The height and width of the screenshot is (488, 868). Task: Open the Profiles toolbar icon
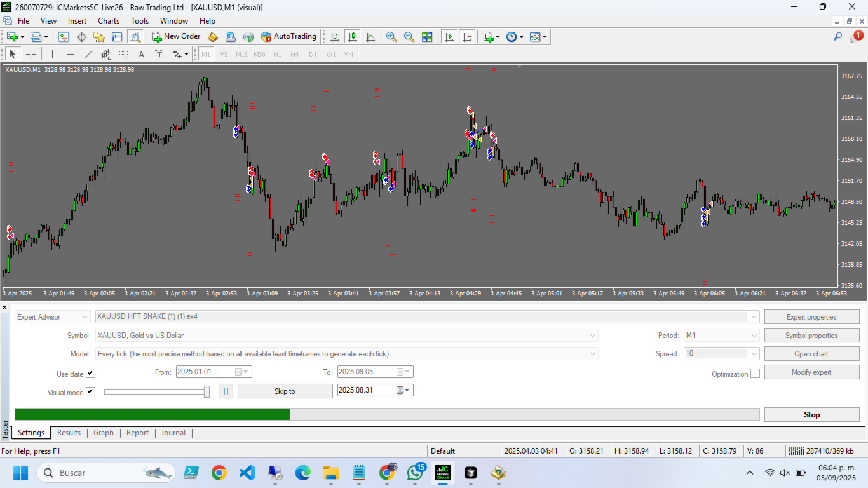pos(36,37)
